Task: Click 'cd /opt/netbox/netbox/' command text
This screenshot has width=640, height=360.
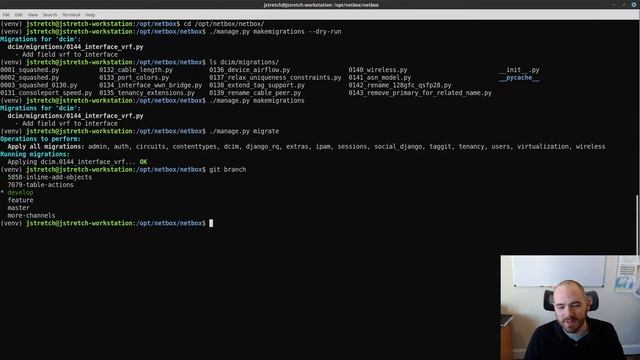Action: pyautogui.click(x=224, y=24)
